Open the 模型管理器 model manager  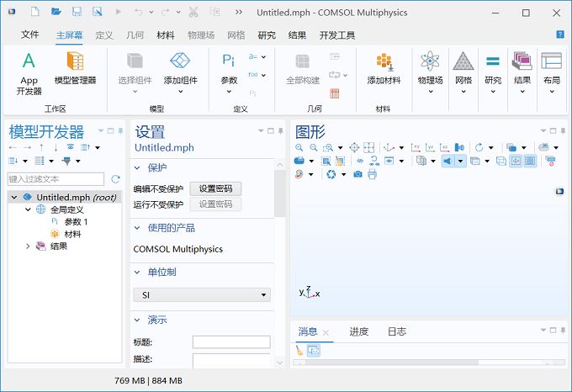(x=75, y=68)
